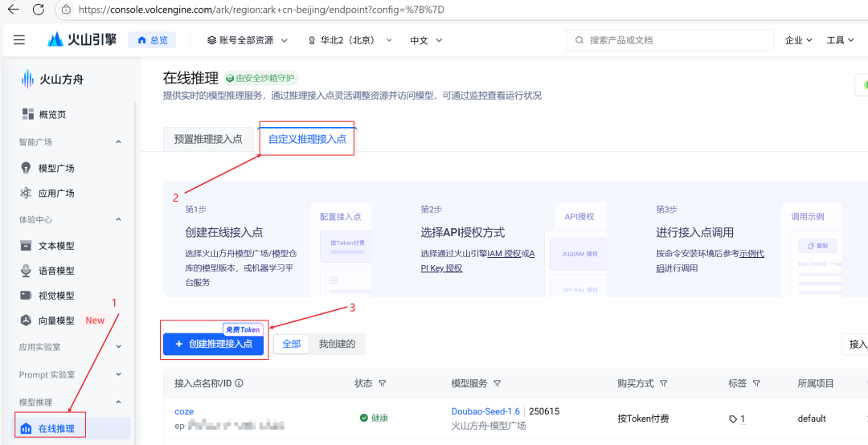Click the API Key 授权 link
Viewport: 868px width, 445px height.
pyautogui.click(x=442, y=268)
